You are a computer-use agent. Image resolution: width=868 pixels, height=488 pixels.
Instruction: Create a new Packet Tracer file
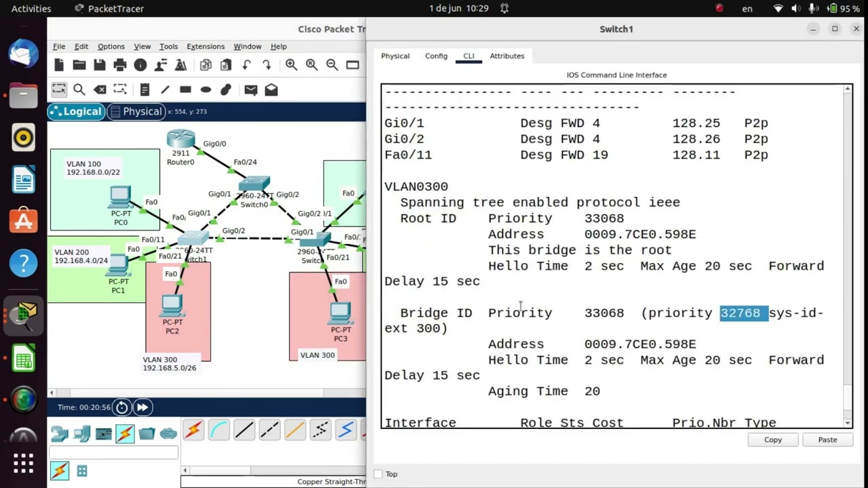[59, 65]
